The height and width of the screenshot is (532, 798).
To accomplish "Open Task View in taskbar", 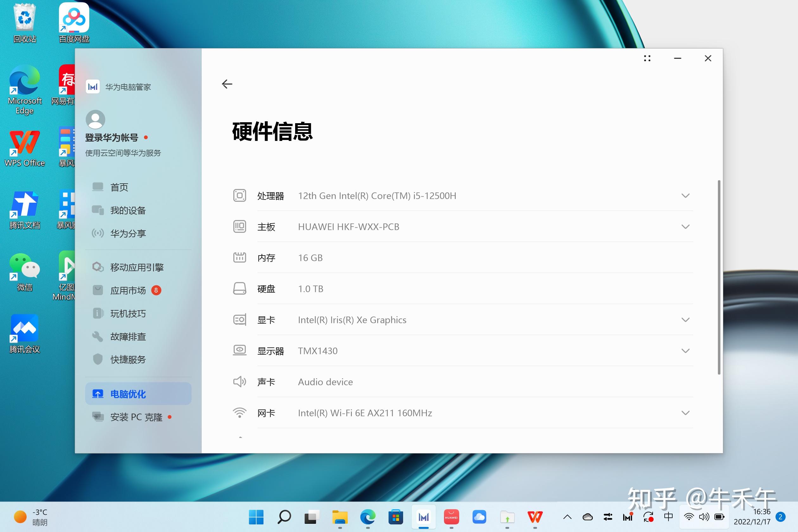I will coord(312,517).
